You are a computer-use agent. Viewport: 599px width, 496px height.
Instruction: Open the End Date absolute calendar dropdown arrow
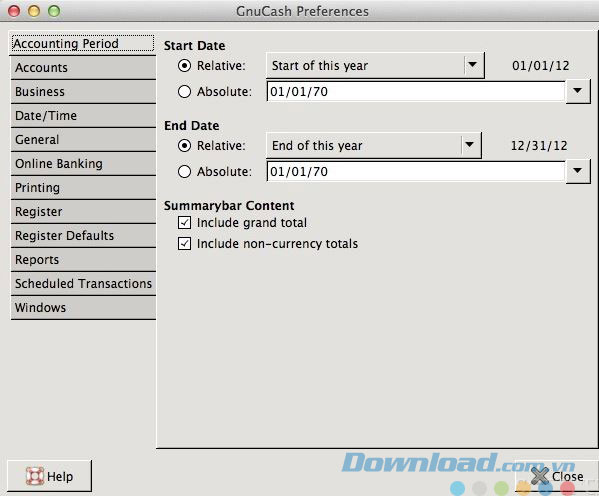578,171
